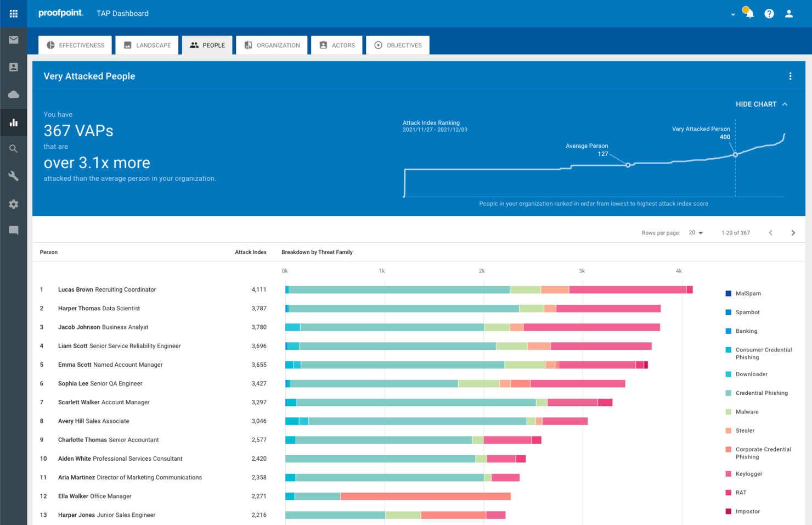Select the search icon in the sidebar
This screenshot has height=525, width=812.
click(13, 148)
